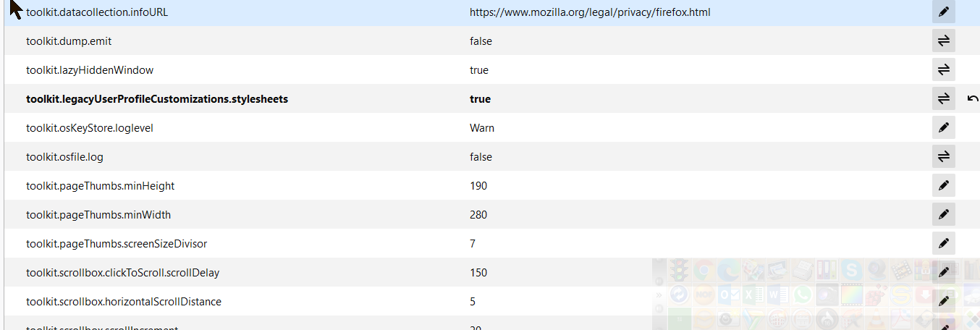980x330 pixels.
Task: Edit the clickToScroll.scrollDelay preference
Action: 943,273
